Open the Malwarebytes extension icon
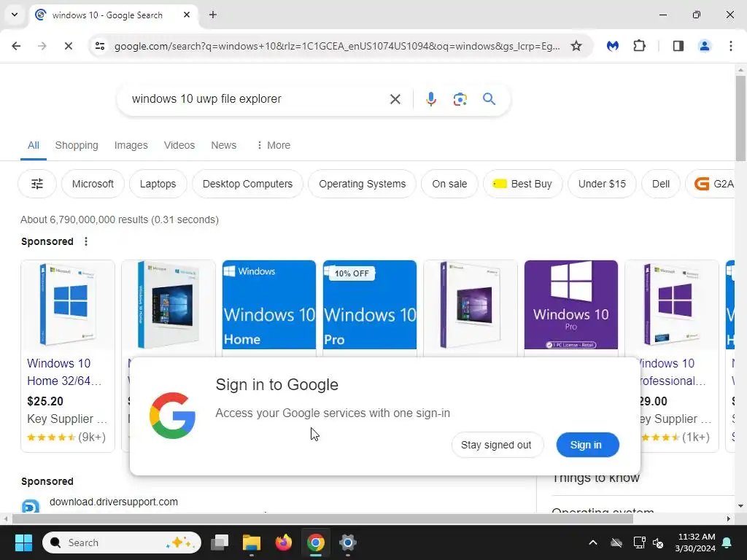747x560 pixels. (x=613, y=46)
